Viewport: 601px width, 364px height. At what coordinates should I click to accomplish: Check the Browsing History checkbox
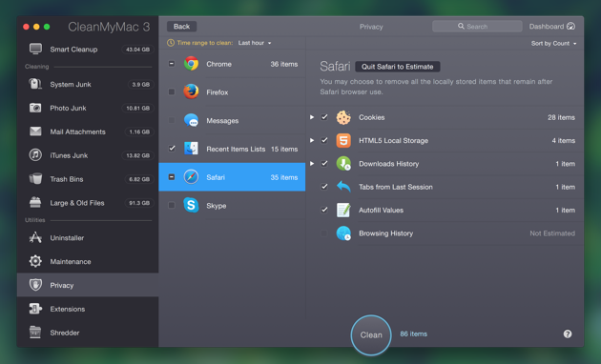tap(324, 233)
